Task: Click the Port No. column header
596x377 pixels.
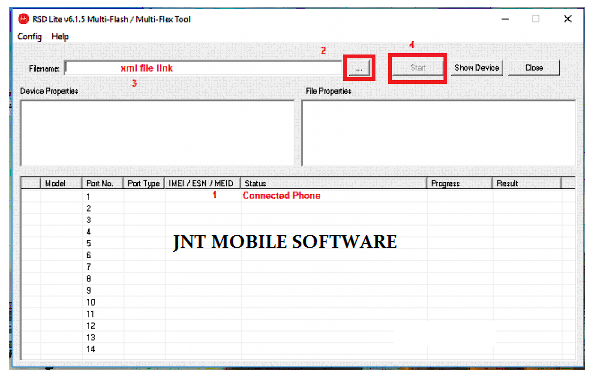Action: click(x=102, y=183)
